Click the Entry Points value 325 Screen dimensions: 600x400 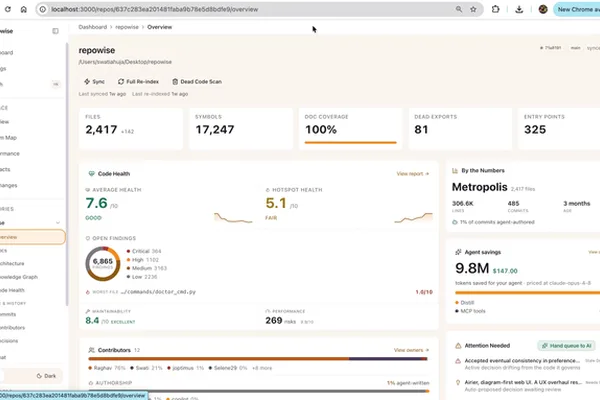point(535,130)
